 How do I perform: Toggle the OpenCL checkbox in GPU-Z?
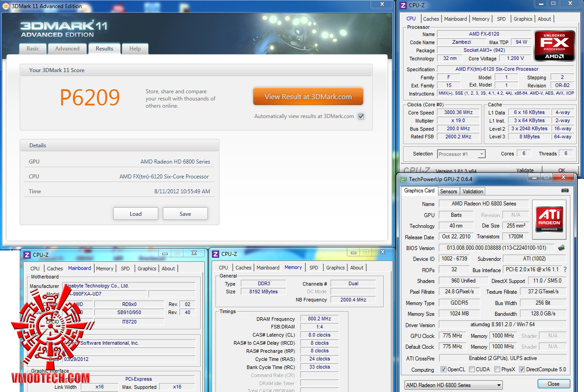coord(443,369)
